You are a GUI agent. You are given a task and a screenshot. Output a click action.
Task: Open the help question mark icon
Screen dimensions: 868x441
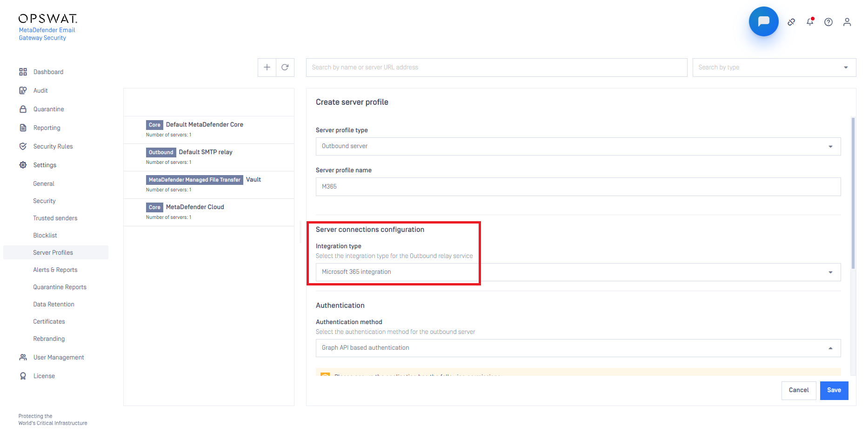click(x=828, y=22)
